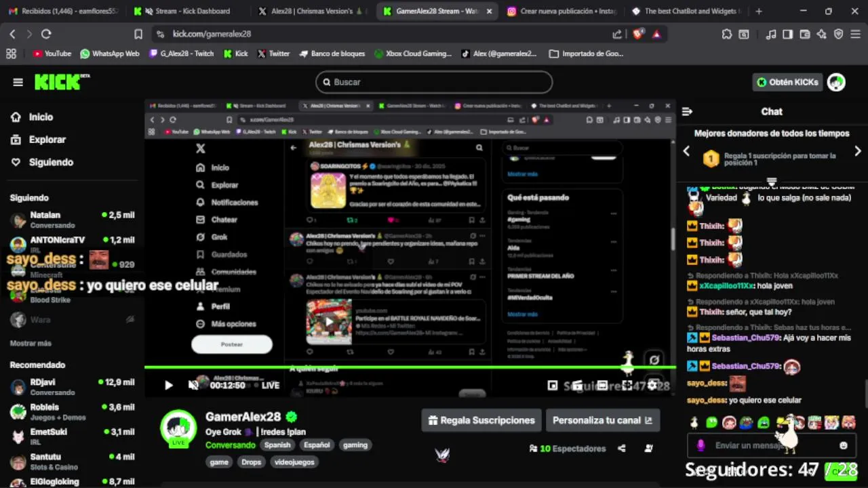Enable picture-in-picture mini player
The image size is (868, 488).
(x=553, y=385)
